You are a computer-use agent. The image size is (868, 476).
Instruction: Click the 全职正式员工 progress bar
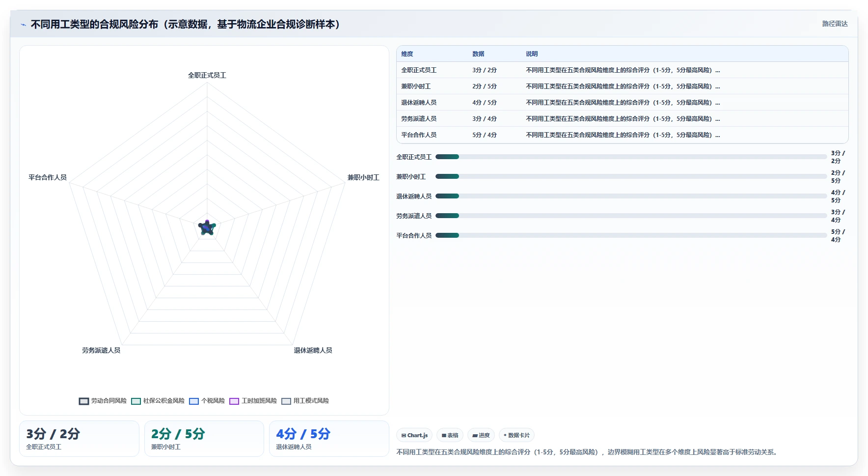(x=631, y=157)
